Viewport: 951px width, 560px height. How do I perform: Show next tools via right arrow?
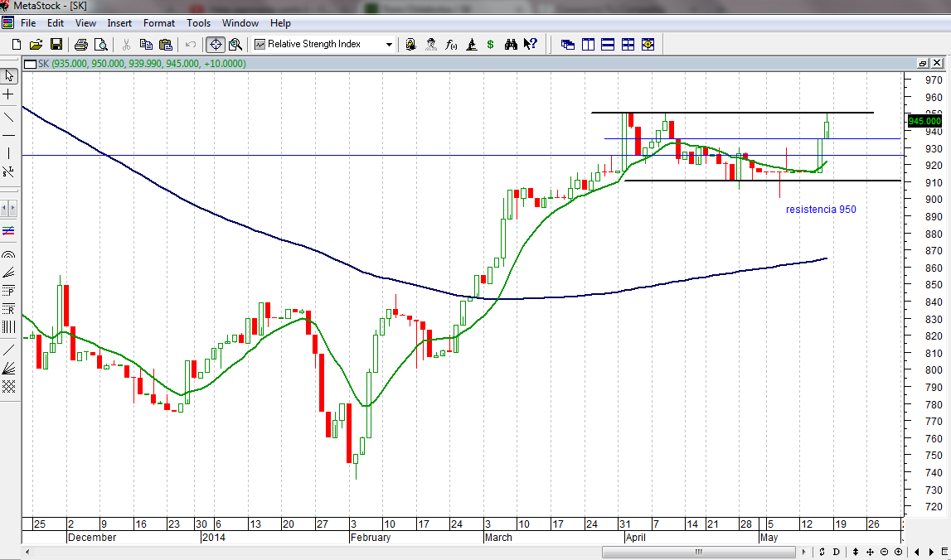13,209
